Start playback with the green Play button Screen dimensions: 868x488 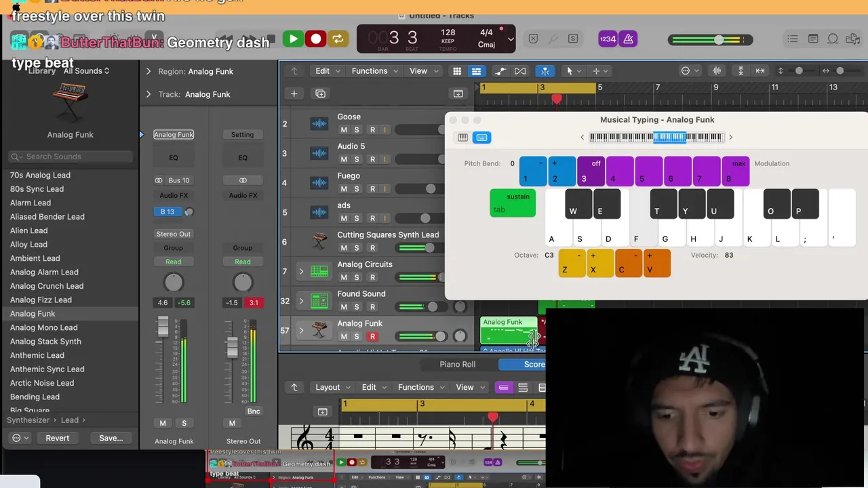click(293, 39)
